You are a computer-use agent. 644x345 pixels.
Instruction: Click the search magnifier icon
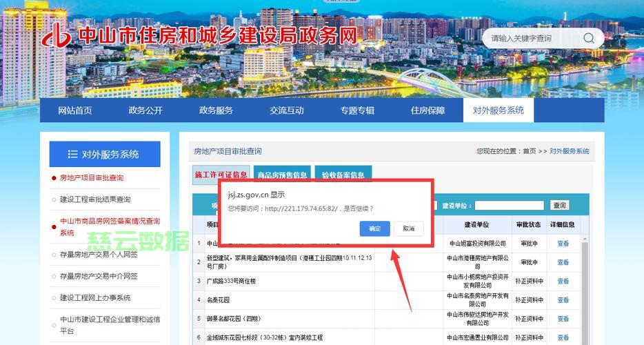pos(588,39)
